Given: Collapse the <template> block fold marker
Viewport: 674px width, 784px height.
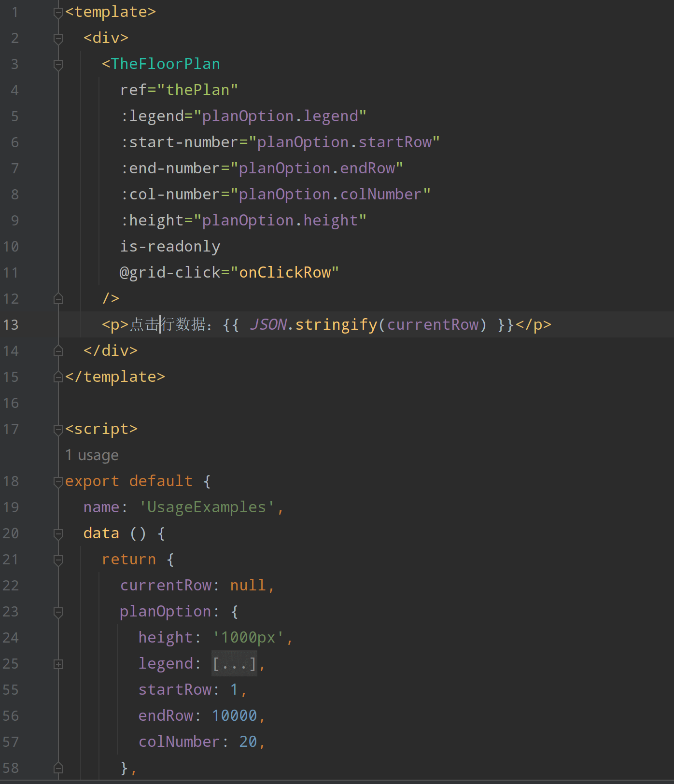Looking at the screenshot, I should point(58,12).
